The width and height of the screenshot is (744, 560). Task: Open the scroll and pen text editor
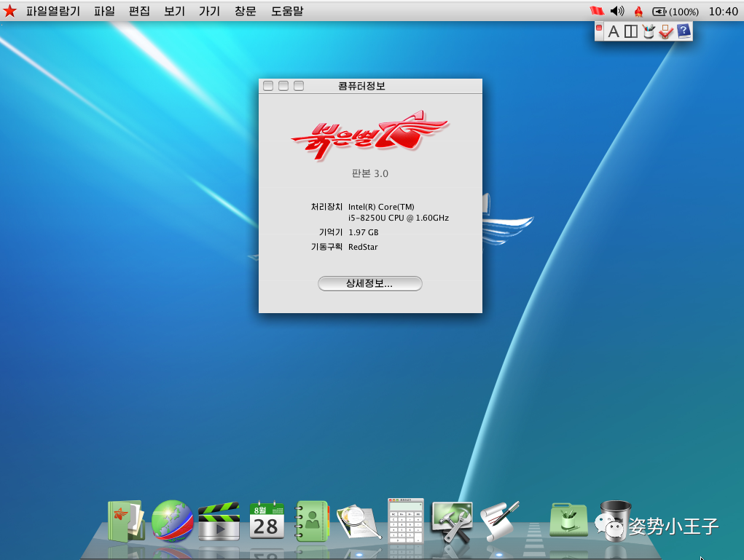500,521
